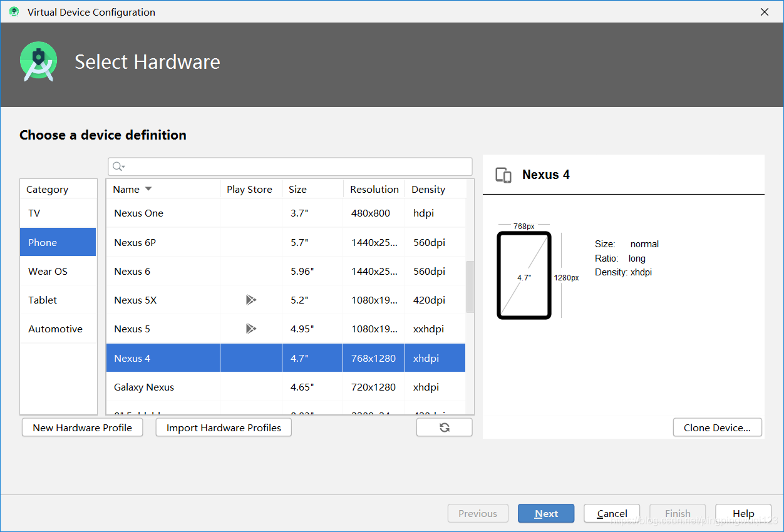Click New Hardware Profile button
The height and width of the screenshot is (532, 784).
pos(82,427)
